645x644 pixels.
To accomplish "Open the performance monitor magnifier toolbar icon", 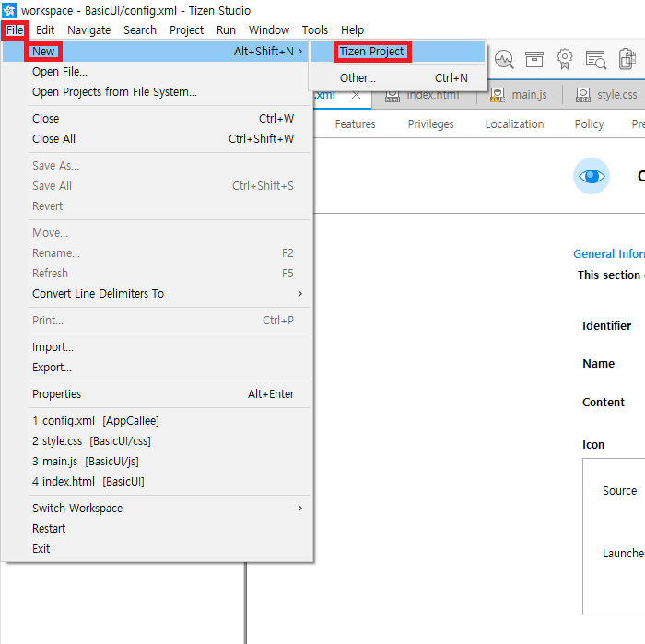I will (504, 59).
